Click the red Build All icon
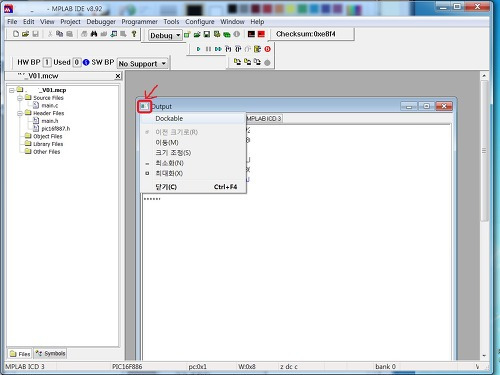The width and height of the screenshot is (500, 375). (261, 34)
